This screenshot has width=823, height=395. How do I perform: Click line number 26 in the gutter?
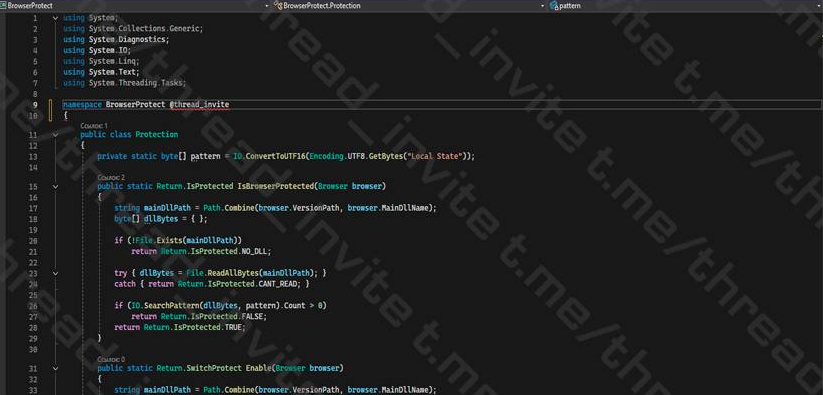coord(33,305)
